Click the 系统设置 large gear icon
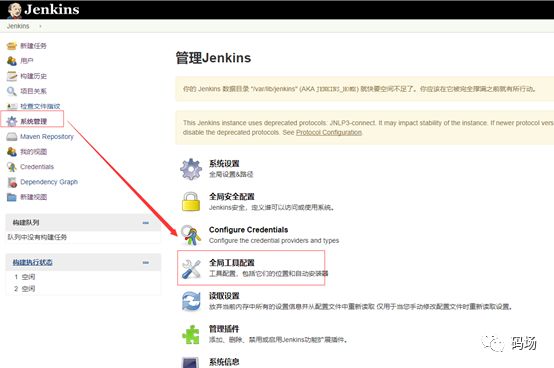This screenshot has height=368, width=554. point(191,169)
